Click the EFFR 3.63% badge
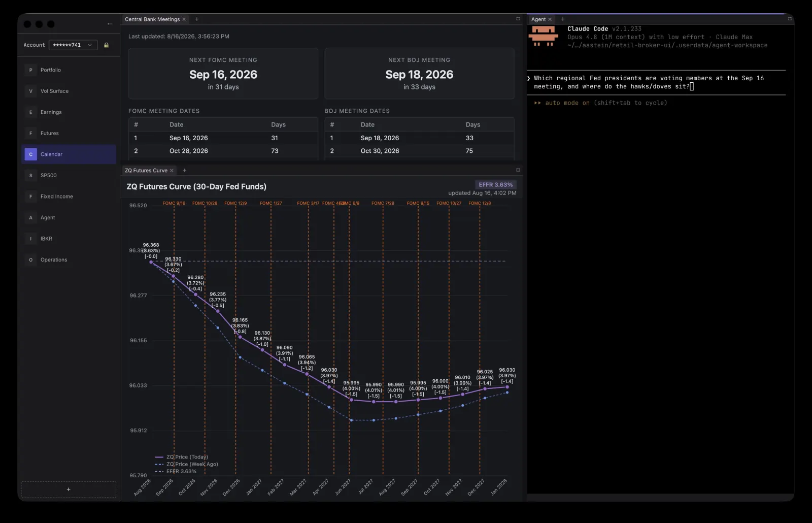812x523 pixels. [495, 185]
